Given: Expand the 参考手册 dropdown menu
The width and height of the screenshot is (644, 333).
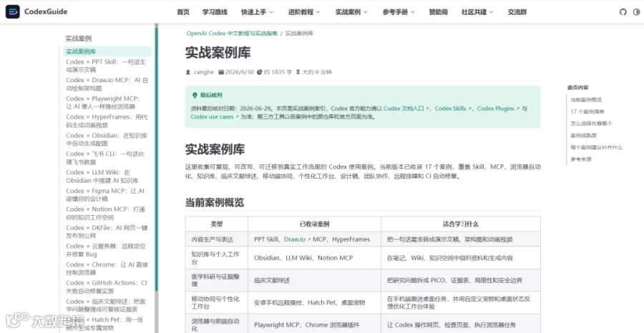Looking at the screenshot, I should tap(399, 12).
